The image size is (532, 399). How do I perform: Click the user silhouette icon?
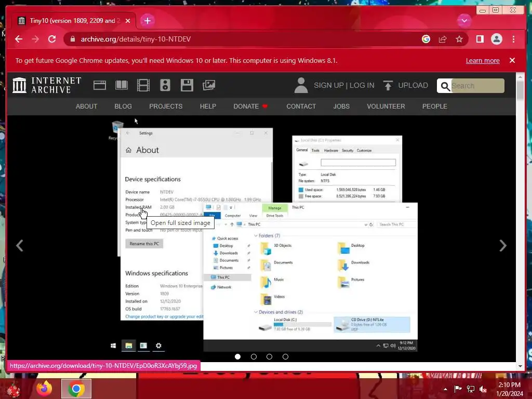[301, 85]
